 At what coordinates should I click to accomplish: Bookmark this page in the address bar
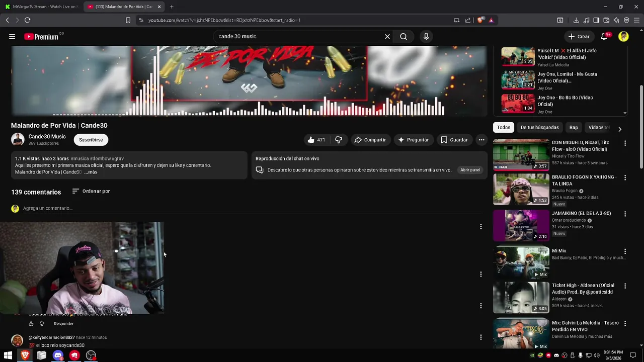coord(128,20)
